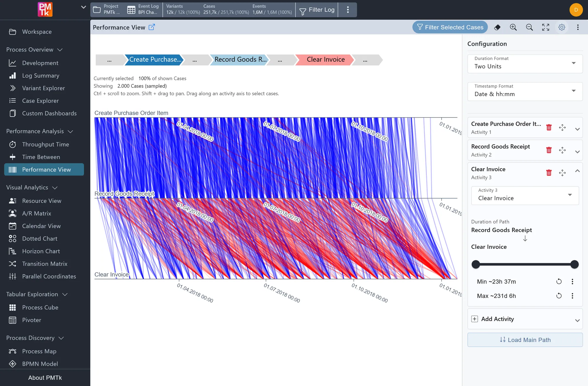Click the right duration slider handle

574,264
